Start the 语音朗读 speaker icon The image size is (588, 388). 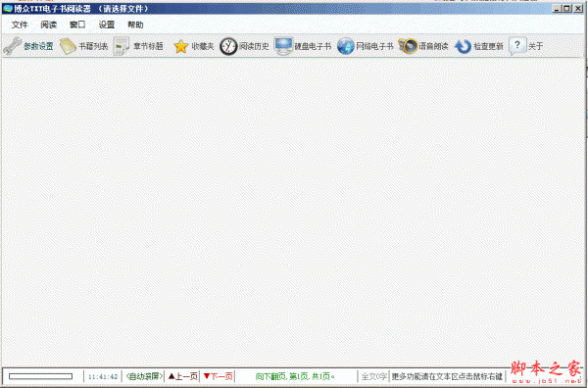coord(408,46)
